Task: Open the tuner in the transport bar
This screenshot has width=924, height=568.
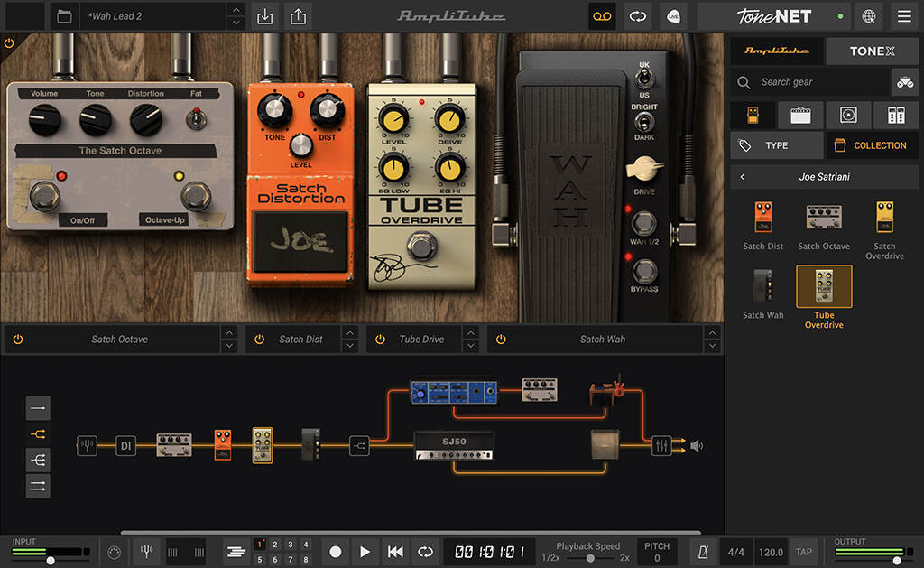Action: click(x=146, y=551)
